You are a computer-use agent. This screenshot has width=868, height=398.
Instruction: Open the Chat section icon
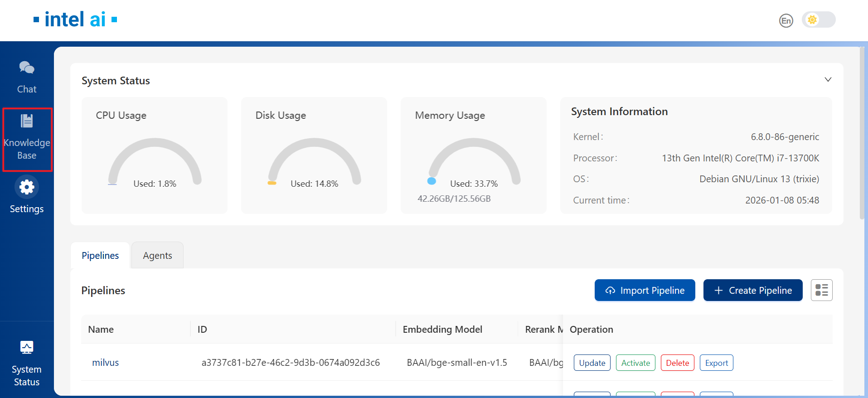point(27,68)
